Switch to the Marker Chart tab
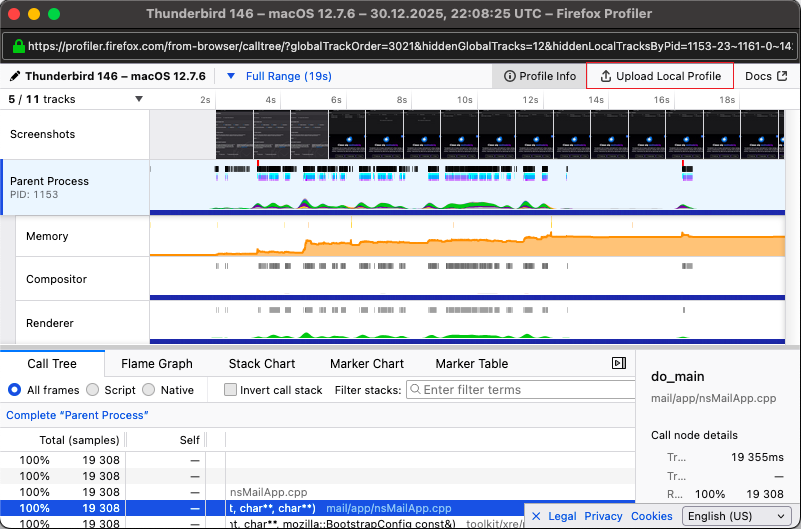 [x=367, y=364]
